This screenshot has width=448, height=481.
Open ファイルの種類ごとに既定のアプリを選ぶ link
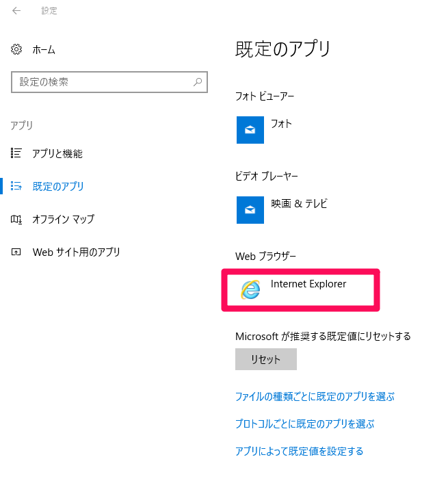315,397
